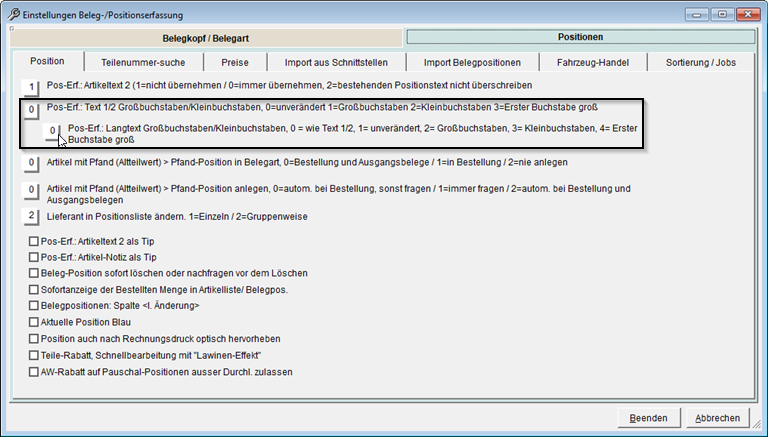Enable Teile-Rabatt Schnellbearbeitung Lawinen-Effekt
768x437 pixels.
click(33, 355)
